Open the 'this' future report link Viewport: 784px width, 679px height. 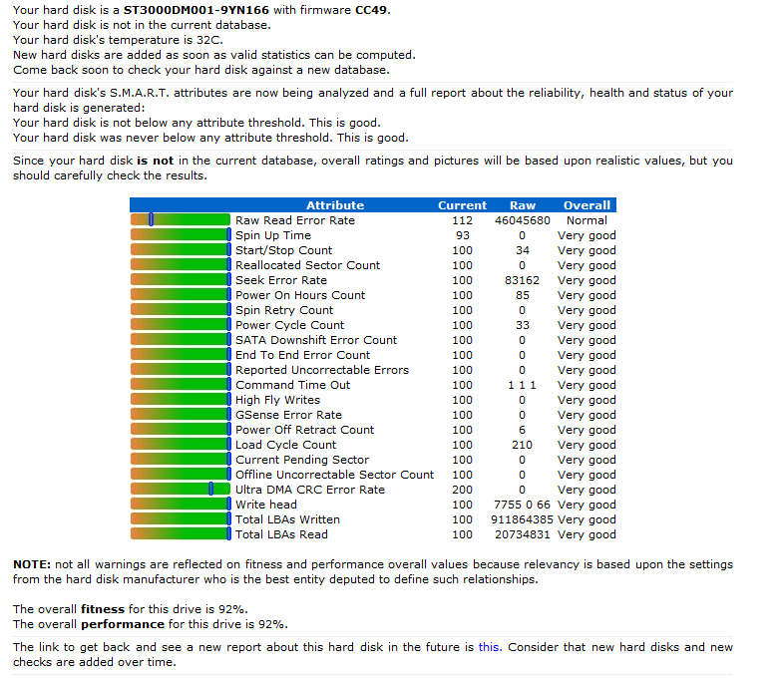489,647
